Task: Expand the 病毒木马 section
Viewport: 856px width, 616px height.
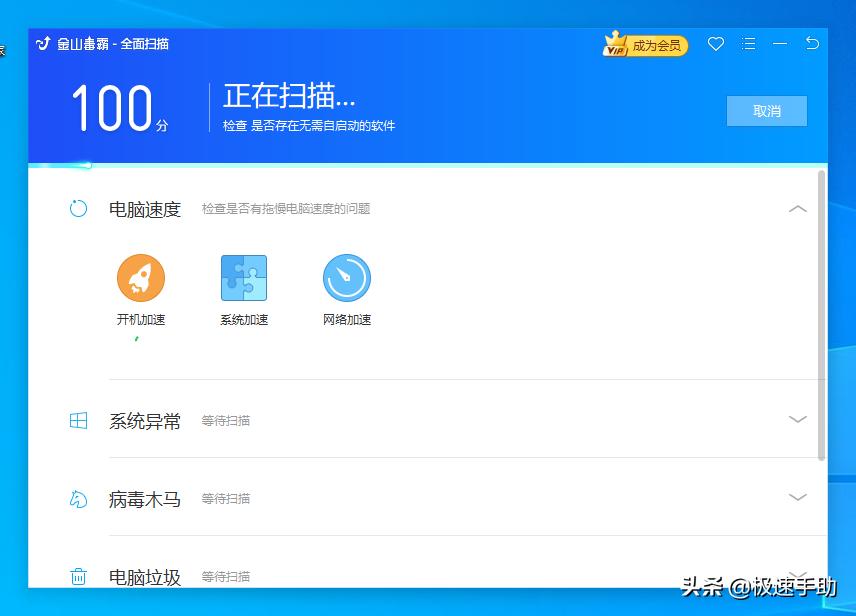Action: click(798, 497)
